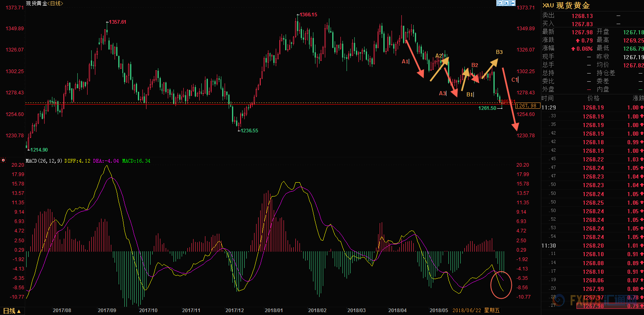Click the 1261.50 recent low label
Screen dimensions: 644x315
[487, 108]
